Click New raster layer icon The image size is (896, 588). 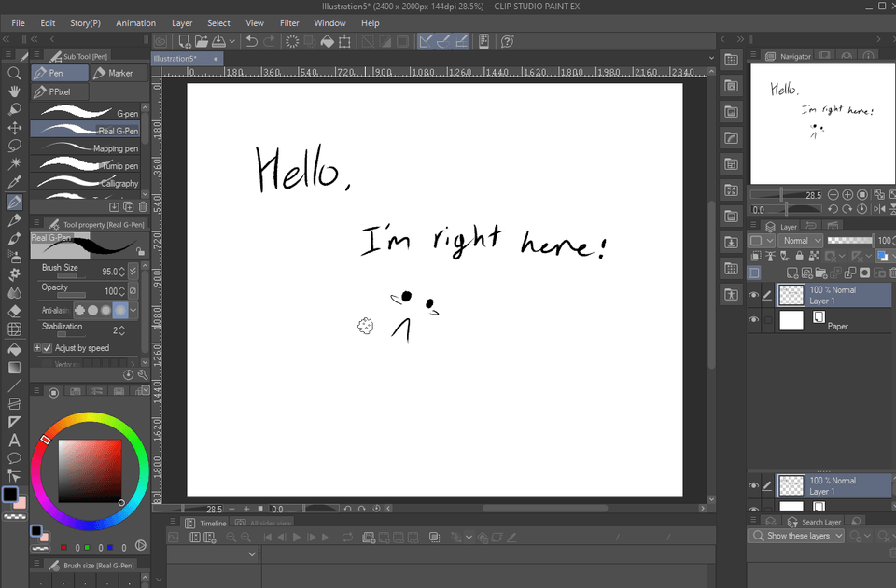click(792, 273)
